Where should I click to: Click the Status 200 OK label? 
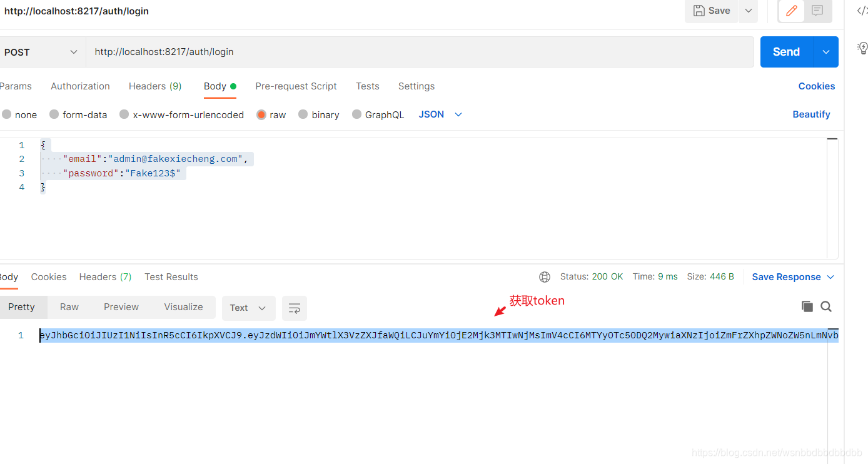point(592,276)
